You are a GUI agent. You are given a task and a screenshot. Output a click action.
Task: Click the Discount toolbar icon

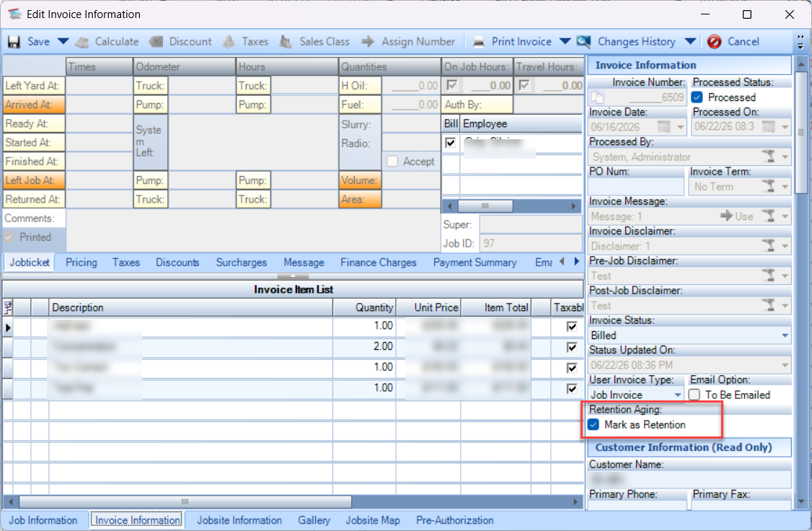pyautogui.click(x=156, y=42)
